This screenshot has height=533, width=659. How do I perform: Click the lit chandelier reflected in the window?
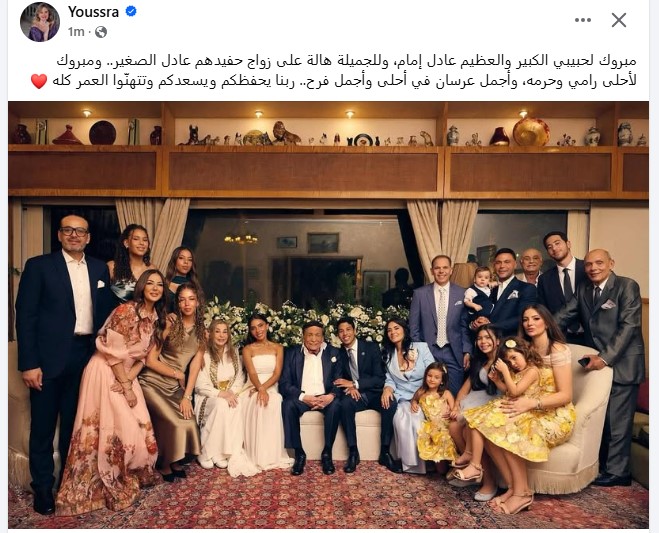241,238
